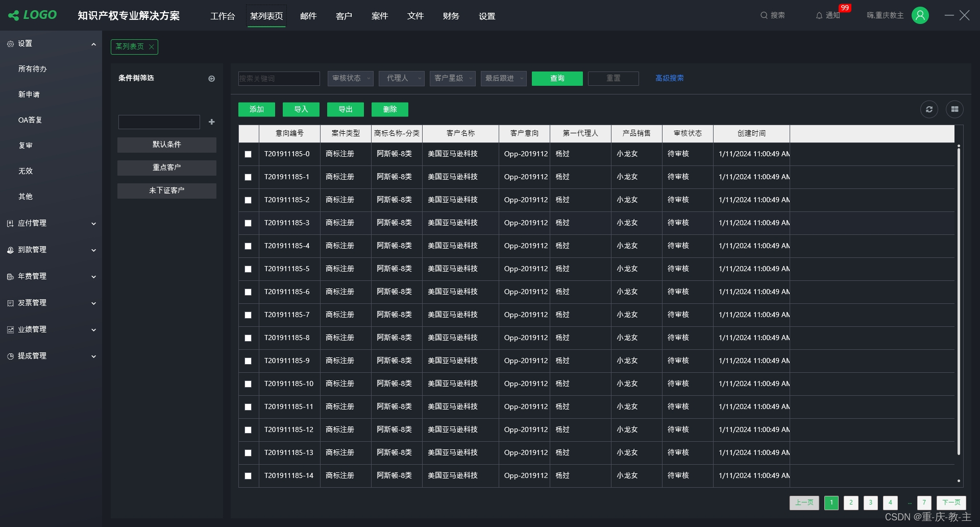Open the 客户星级 dropdown
The height and width of the screenshot is (527, 980).
tap(453, 79)
